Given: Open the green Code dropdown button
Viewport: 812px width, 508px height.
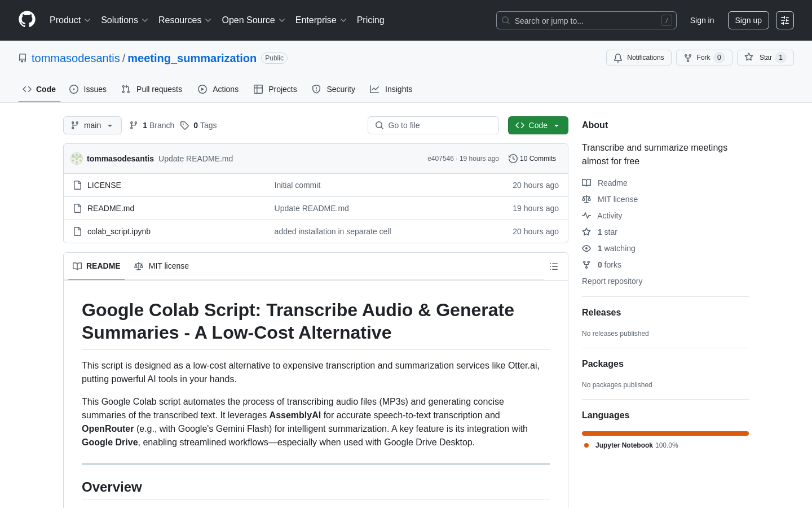Looking at the screenshot, I should pyautogui.click(x=538, y=125).
